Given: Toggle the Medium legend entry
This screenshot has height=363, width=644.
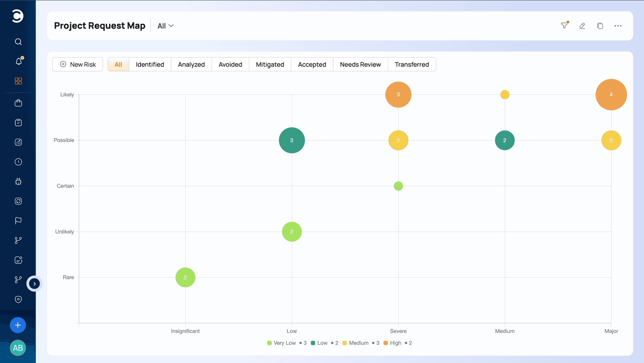Looking at the screenshot, I should (361, 343).
